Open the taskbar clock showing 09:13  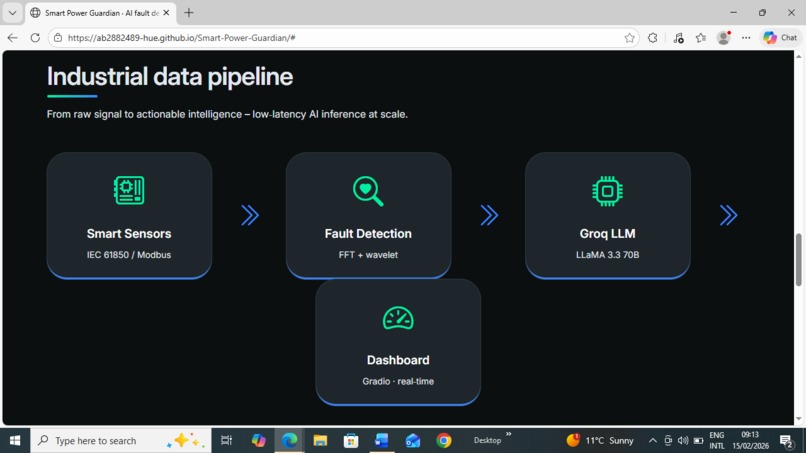point(750,441)
